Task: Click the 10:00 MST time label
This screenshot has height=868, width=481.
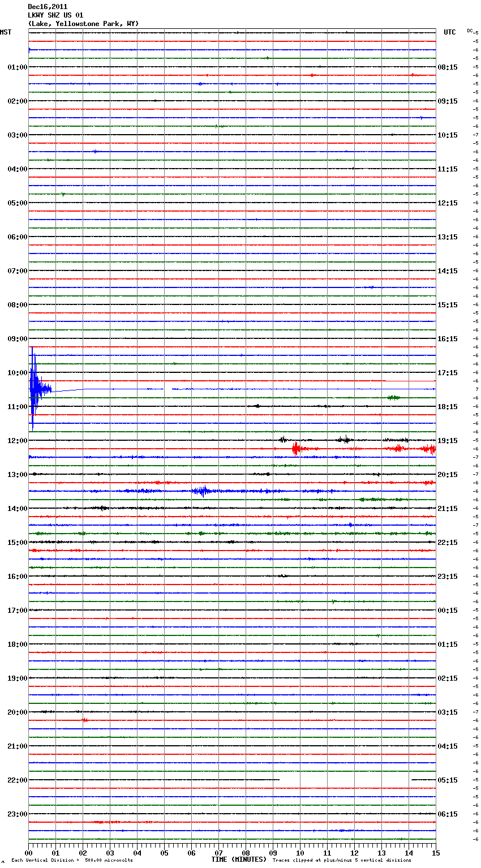Action: click(17, 373)
